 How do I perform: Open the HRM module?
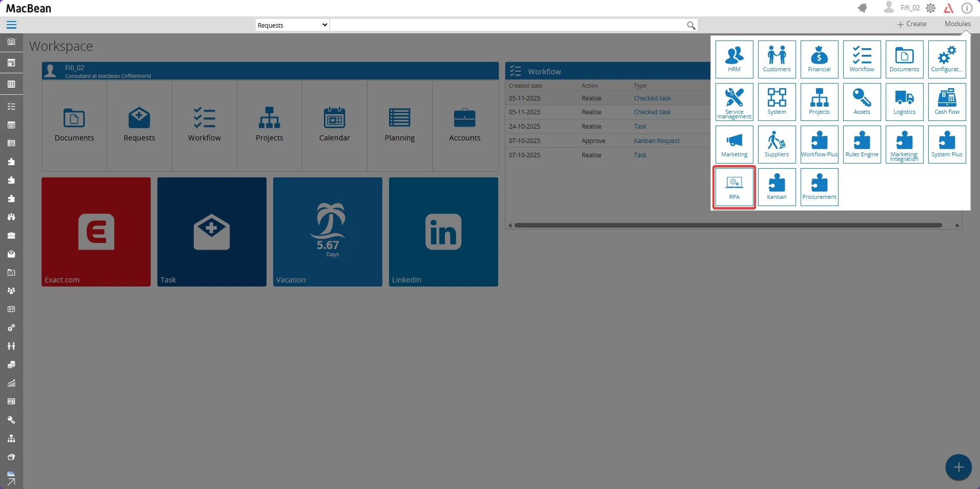click(x=734, y=59)
